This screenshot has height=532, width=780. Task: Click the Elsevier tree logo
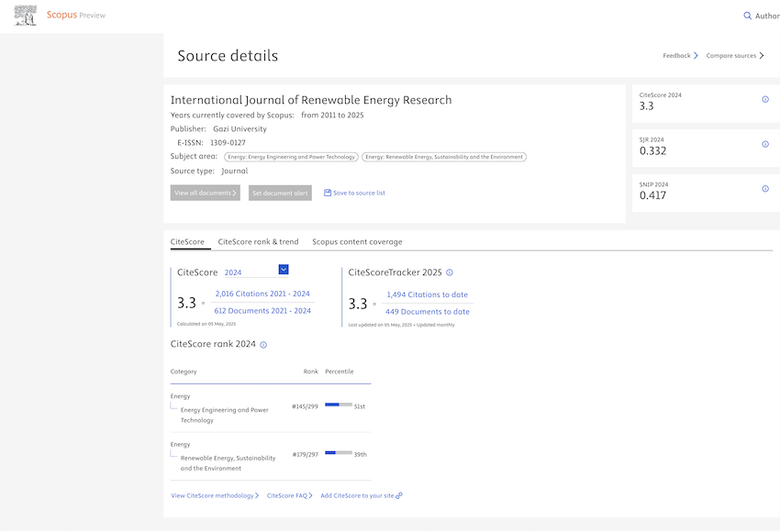pyautogui.click(x=26, y=16)
